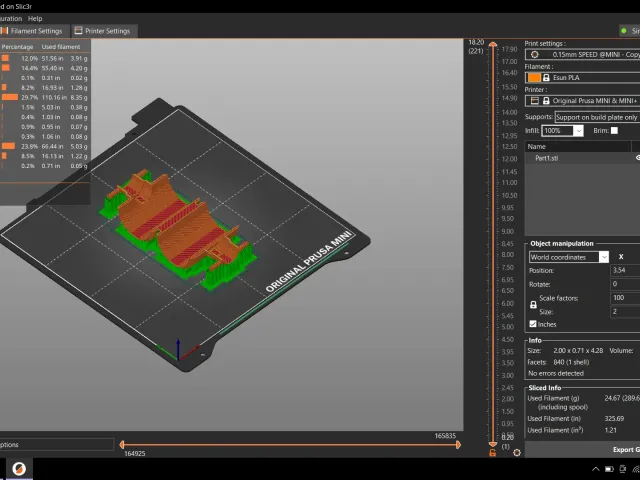Click the Scale factors X field
The width and height of the screenshot is (640, 480).
coord(625,298)
